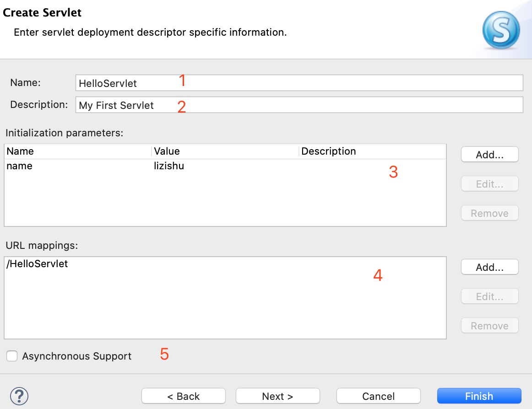This screenshot has height=409, width=532.
Task: Click the Description text field
Action: click(x=299, y=105)
